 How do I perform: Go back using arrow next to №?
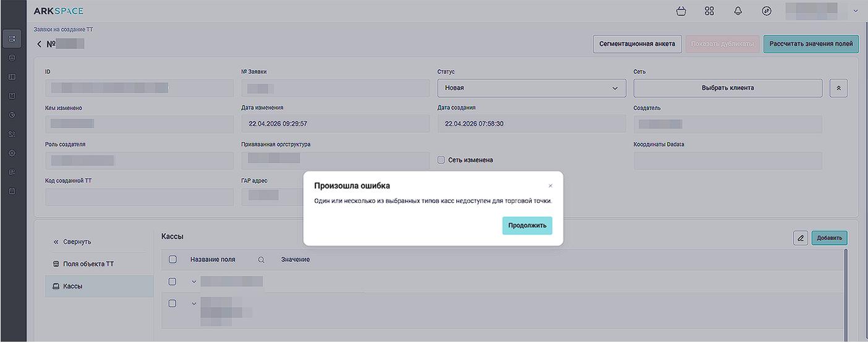pyautogui.click(x=40, y=44)
